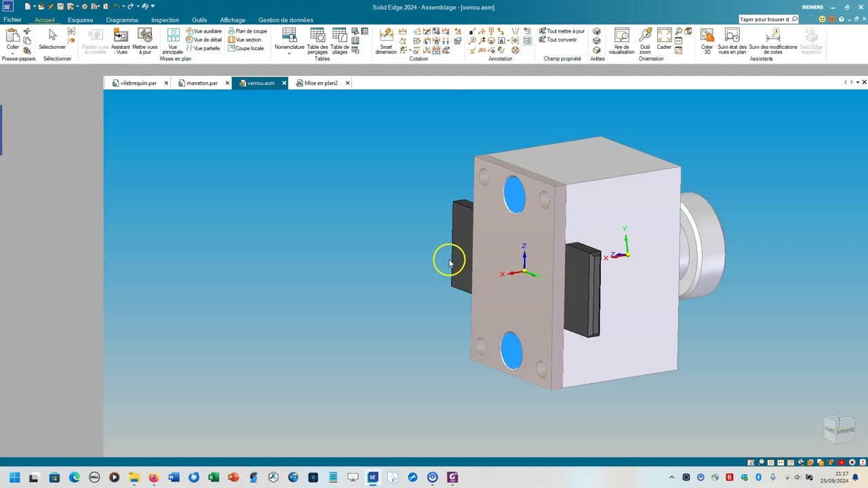Close the verrou.asm document tab

(x=284, y=83)
